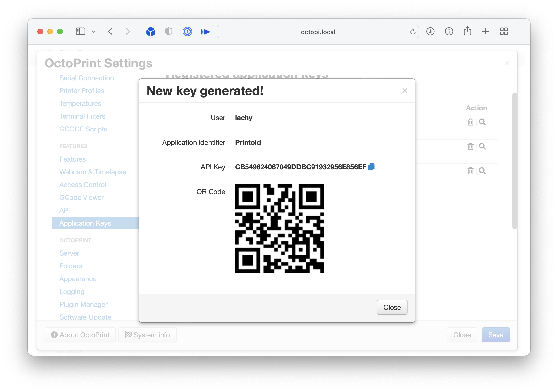Expand the OctoPrint section in sidebar
Viewport: 558px width, 392px height.
(74, 240)
